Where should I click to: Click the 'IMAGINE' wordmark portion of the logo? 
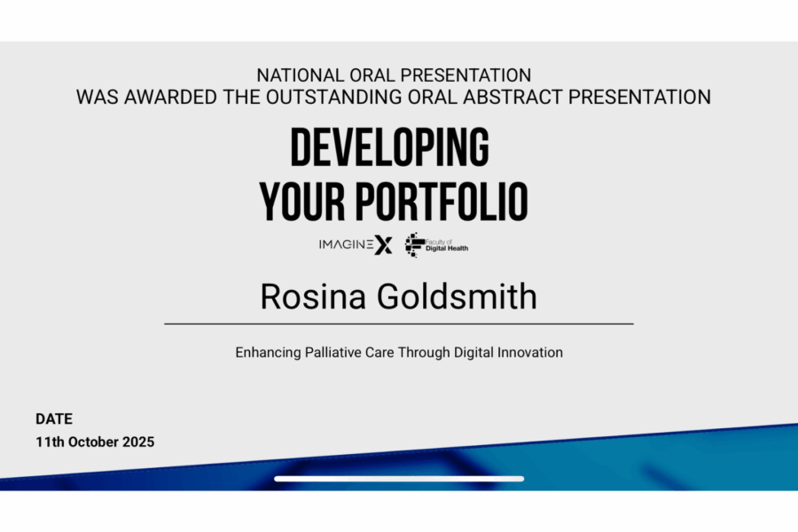point(345,243)
